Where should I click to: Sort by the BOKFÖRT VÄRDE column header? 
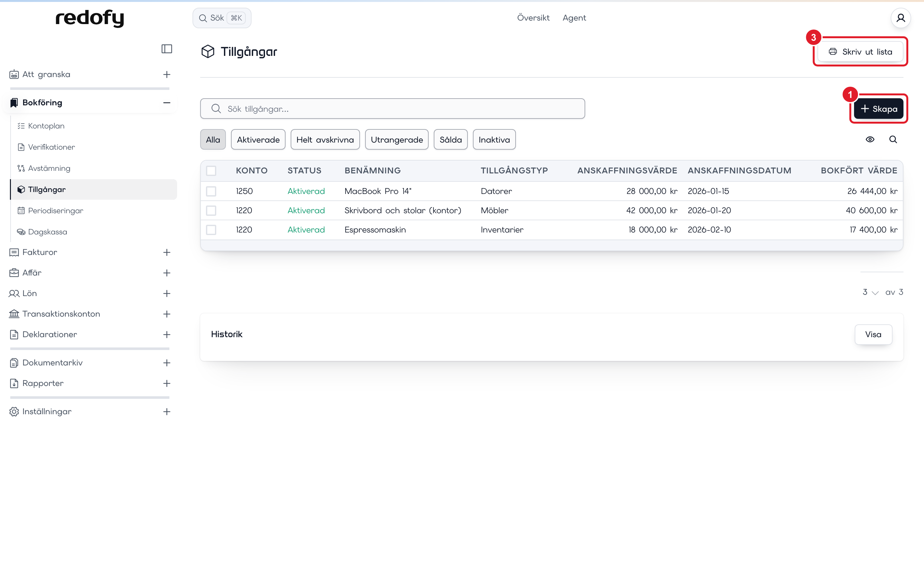pyautogui.click(x=859, y=171)
